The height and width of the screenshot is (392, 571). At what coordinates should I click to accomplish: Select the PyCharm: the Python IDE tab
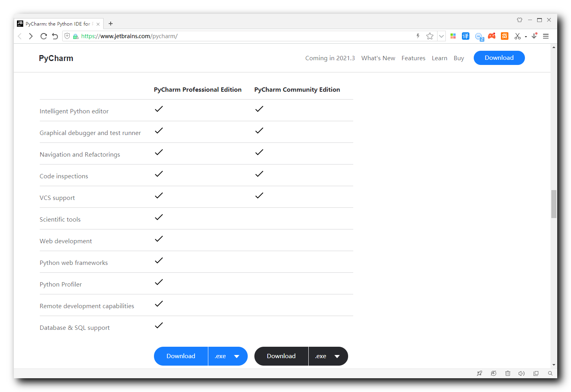coord(58,24)
